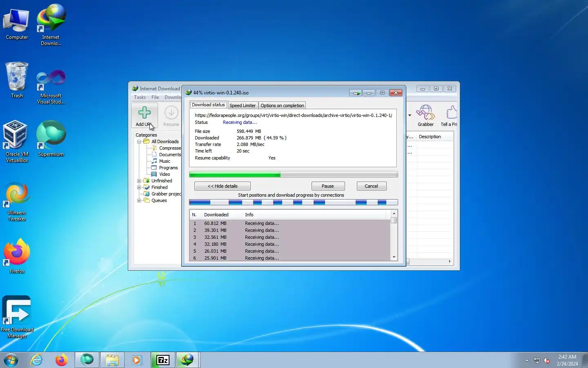Screen dimensions: 588x368
Task: Select the Finished category
Action: click(x=159, y=187)
